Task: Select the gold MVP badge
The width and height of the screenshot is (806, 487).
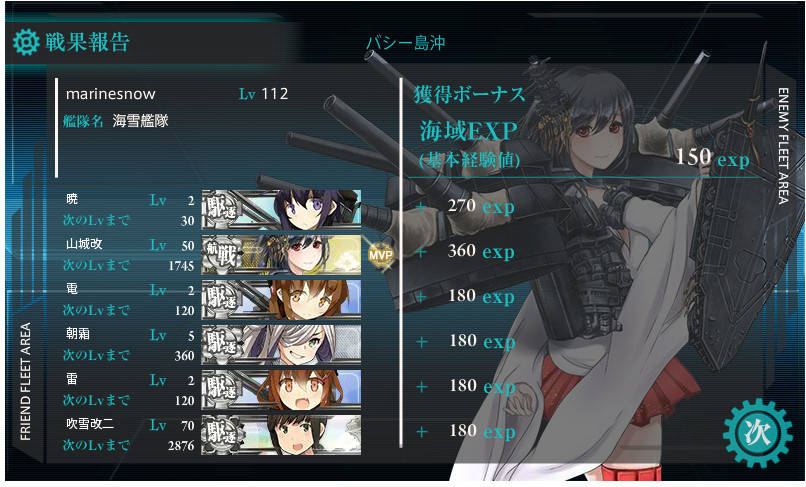Action: (381, 255)
